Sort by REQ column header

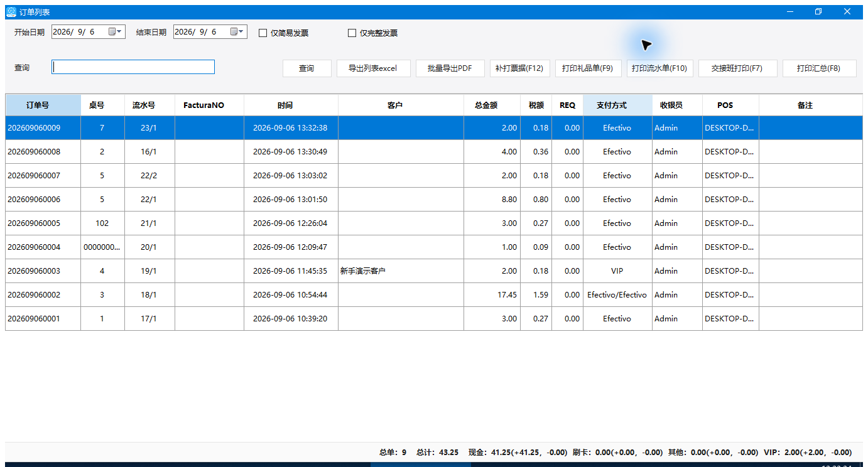567,105
